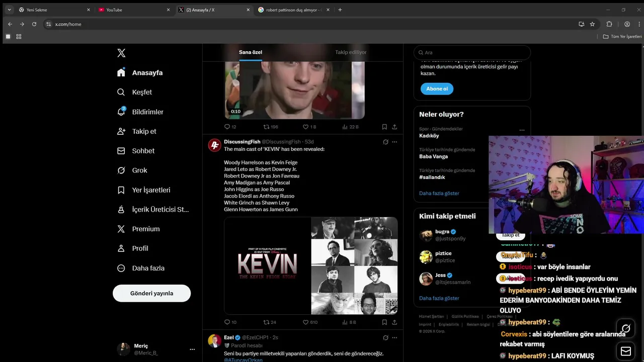644x362 pixels.
Task: Open Profil page
Action: (x=132, y=248)
